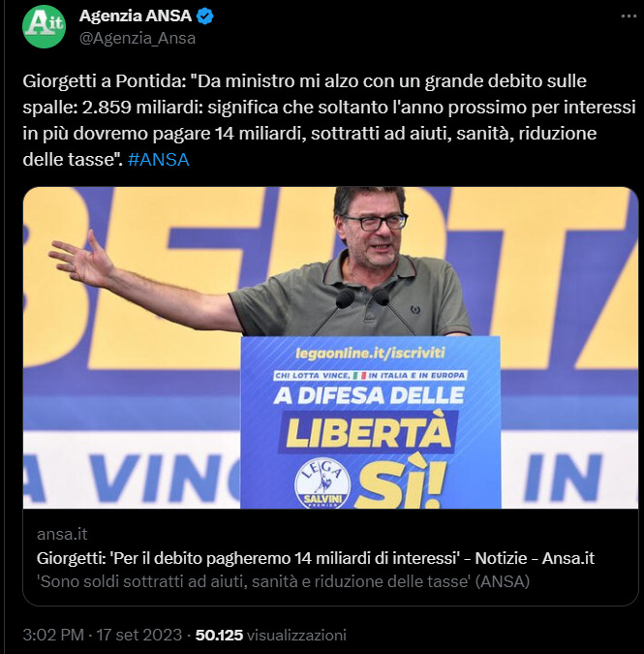The width and height of the screenshot is (644, 654).
Task: Click the yellow 'LIBERTÀ' word on the podium
Action: tap(368, 432)
